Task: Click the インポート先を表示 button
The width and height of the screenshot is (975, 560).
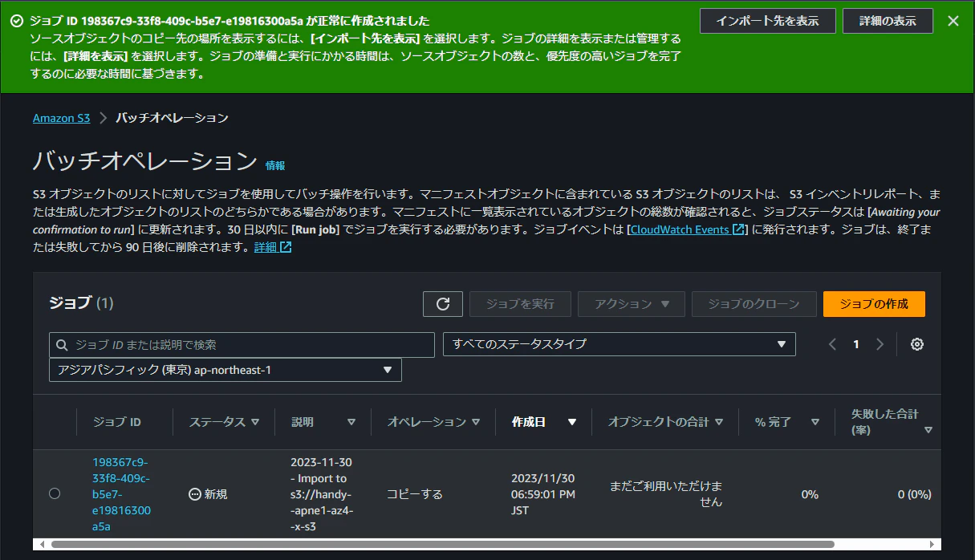Action: click(768, 21)
